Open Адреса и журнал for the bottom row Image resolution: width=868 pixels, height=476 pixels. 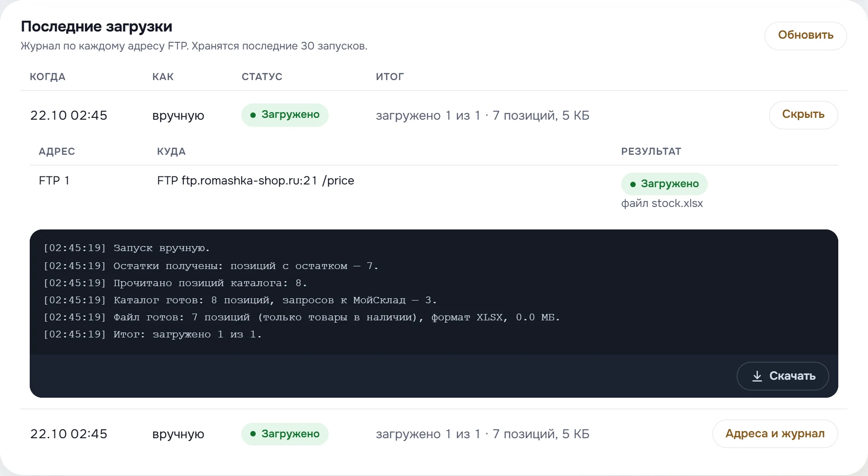pyautogui.click(x=775, y=434)
